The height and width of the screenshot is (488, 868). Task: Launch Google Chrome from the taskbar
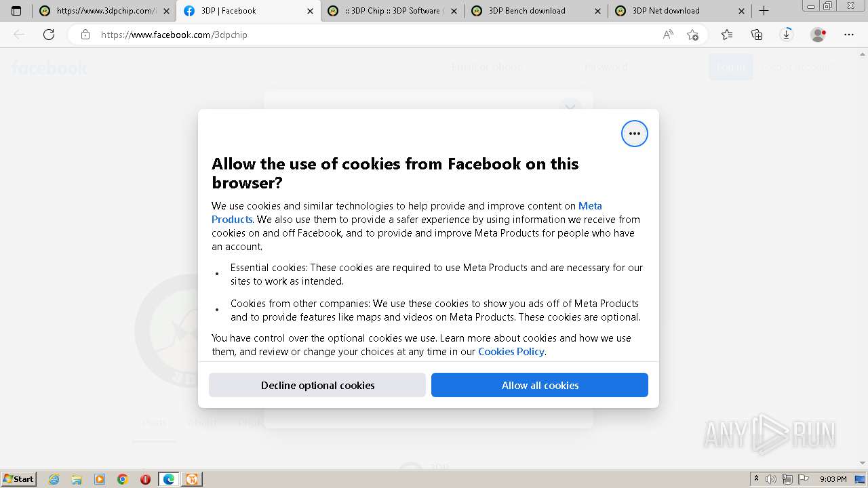tap(123, 479)
